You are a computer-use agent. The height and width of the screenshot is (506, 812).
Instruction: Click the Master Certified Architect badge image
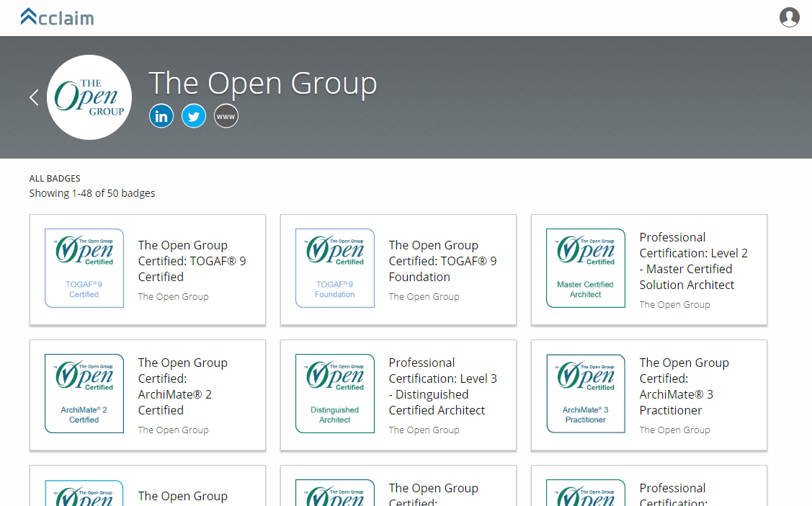click(586, 267)
